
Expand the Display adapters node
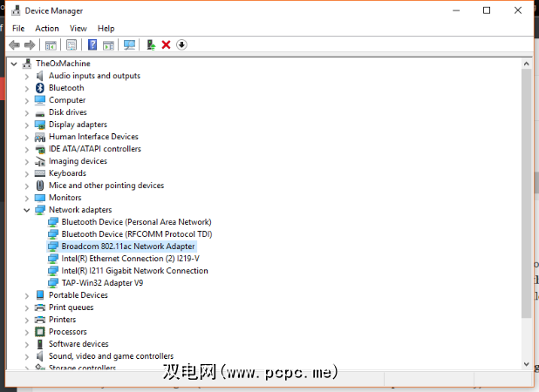27,125
